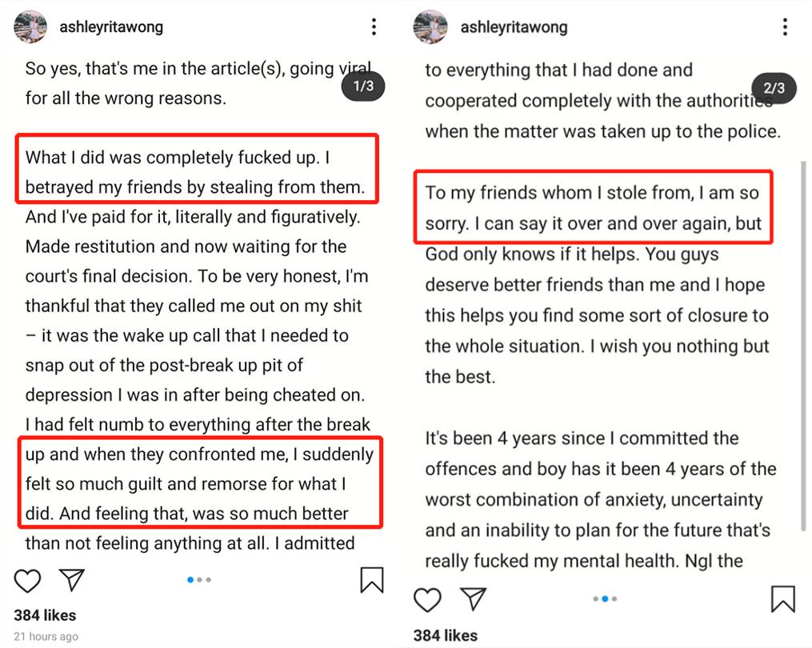Screen dimensions: 812x648
Task: Tap the right post's profile avatar
Action: 430,27
